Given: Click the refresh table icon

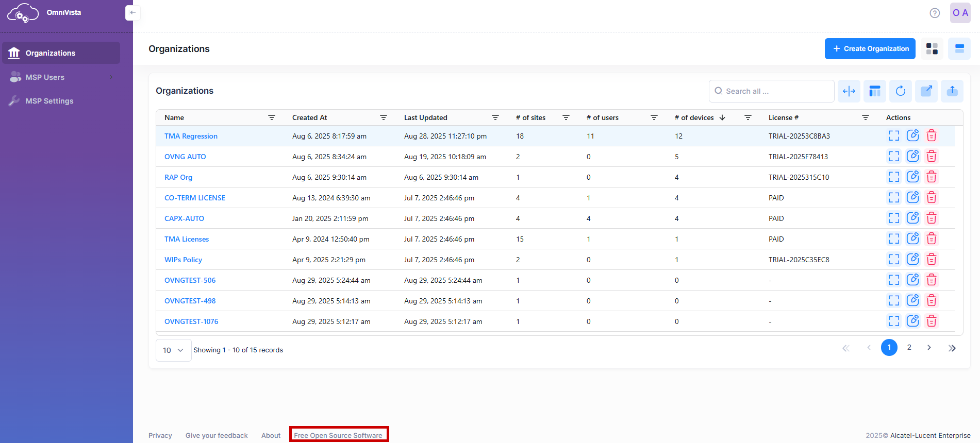Looking at the screenshot, I should point(900,91).
